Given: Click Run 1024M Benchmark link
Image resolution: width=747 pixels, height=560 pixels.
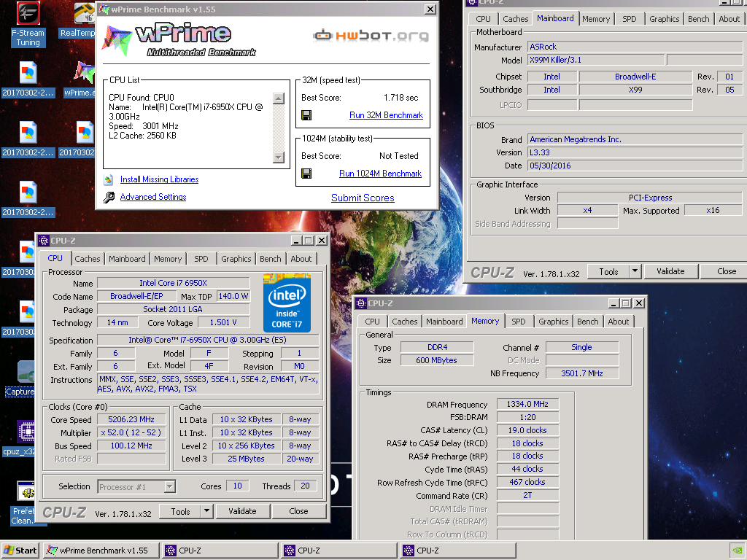Looking at the screenshot, I should point(381,174).
